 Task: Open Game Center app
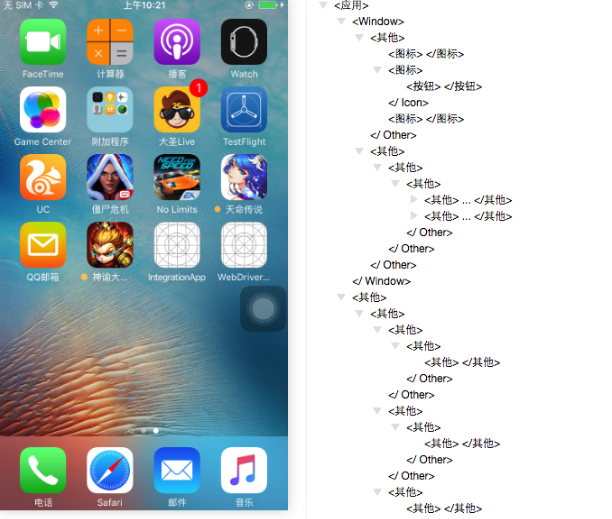(x=43, y=110)
